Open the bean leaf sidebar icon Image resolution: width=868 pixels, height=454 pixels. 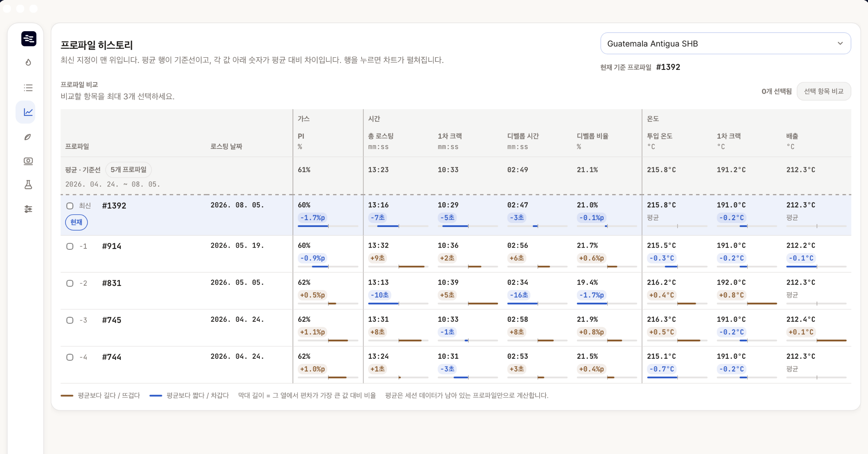click(x=28, y=137)
